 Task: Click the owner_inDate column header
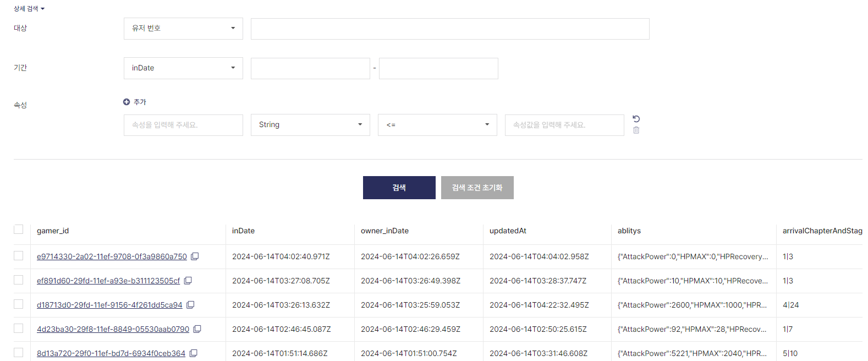coord(384,231)
